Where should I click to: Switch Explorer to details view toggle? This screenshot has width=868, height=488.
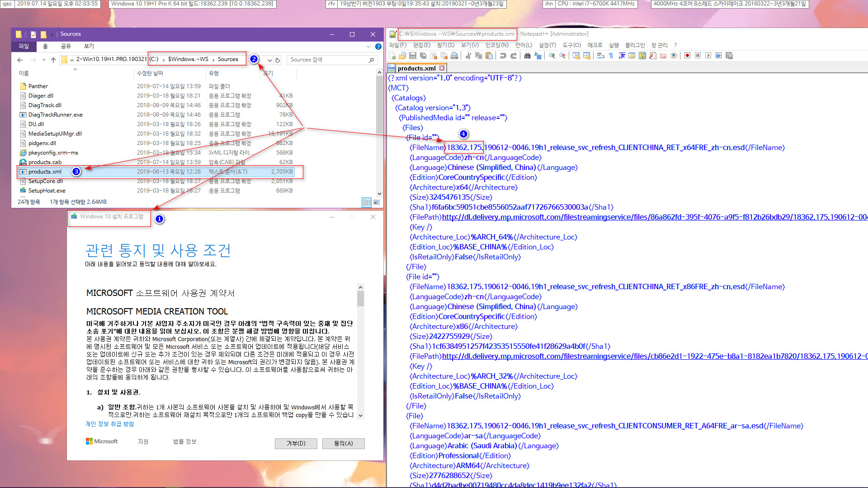pyautogui.click(x=367, y=202)
